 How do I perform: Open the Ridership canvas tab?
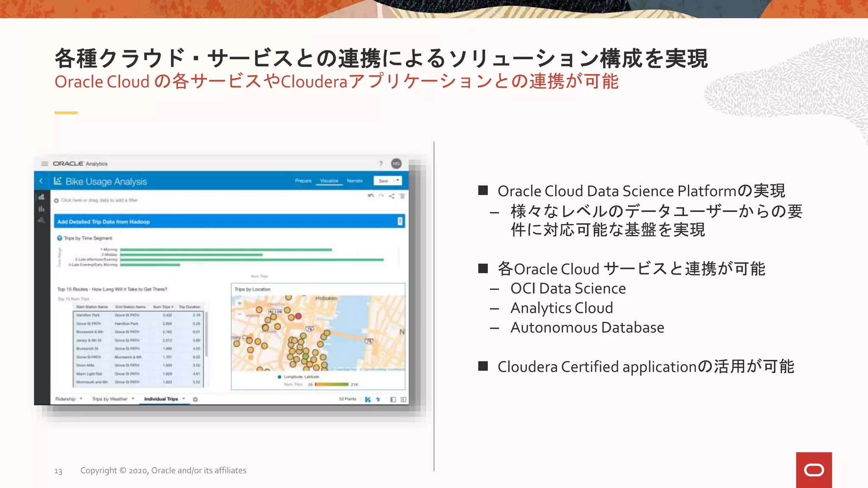[x=65, y=399]
